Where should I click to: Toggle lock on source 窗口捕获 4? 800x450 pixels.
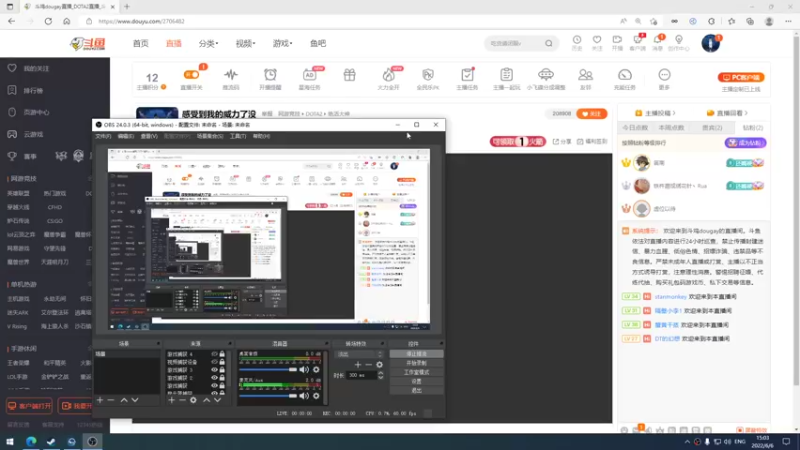coord(222,354)
